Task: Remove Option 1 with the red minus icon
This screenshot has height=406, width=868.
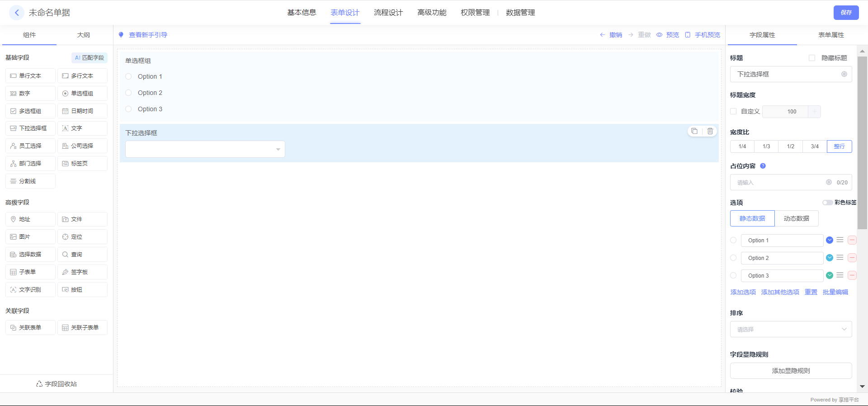Action: [852, 241]
